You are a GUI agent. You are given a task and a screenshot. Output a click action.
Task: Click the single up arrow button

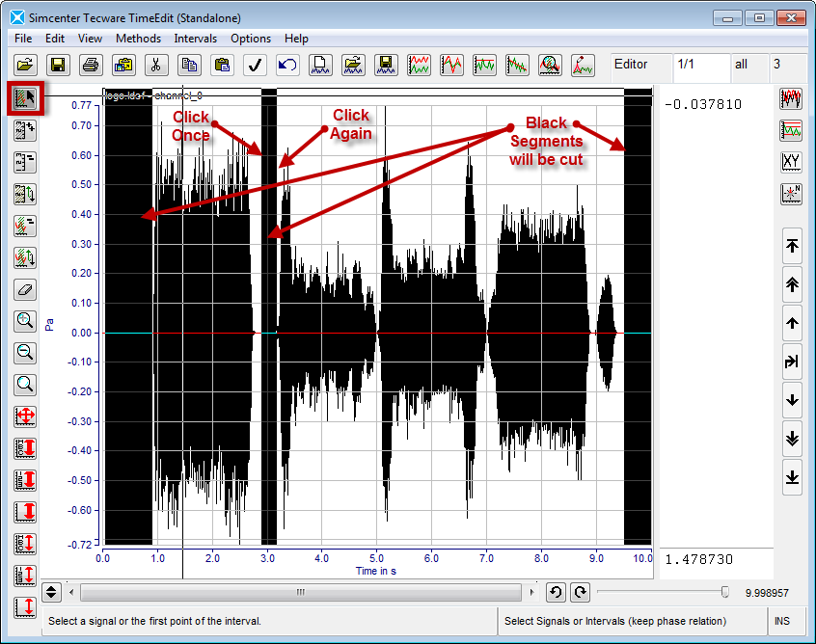[x=792, y=323]
